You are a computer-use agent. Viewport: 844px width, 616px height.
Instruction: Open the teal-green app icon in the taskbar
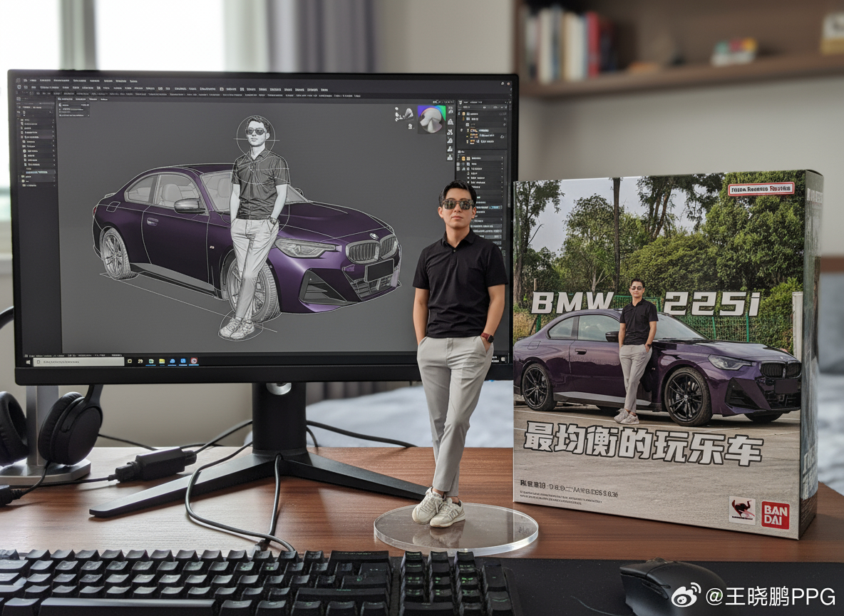(x=151, y=361)
